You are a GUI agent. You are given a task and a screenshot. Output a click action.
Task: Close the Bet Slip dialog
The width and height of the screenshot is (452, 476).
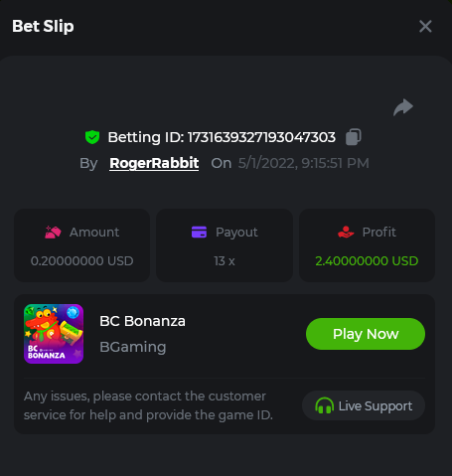coord(425,26)
